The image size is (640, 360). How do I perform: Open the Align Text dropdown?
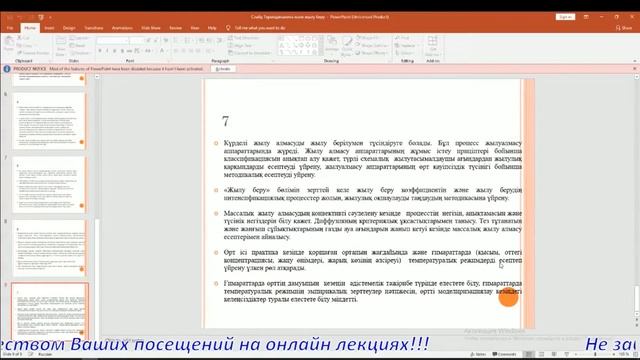pyautogui.click(x=241, y=46)
